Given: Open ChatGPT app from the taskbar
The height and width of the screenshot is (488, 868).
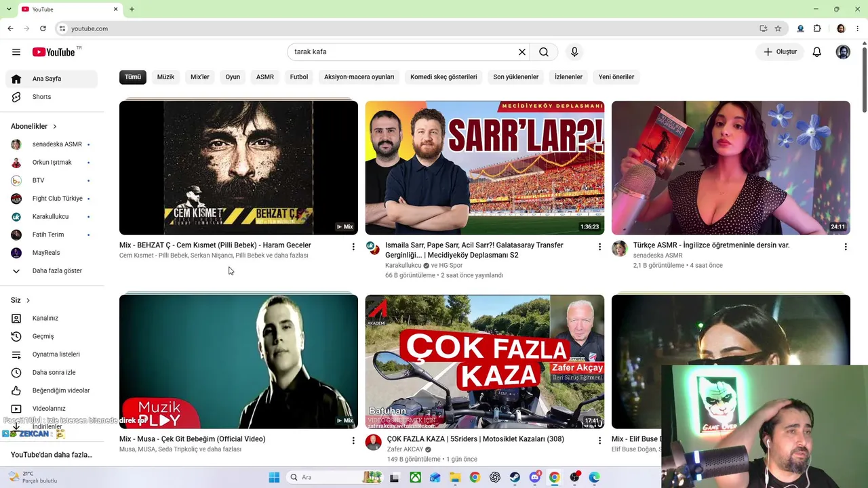Looking at the screenshot, I should tap(495, 477).
